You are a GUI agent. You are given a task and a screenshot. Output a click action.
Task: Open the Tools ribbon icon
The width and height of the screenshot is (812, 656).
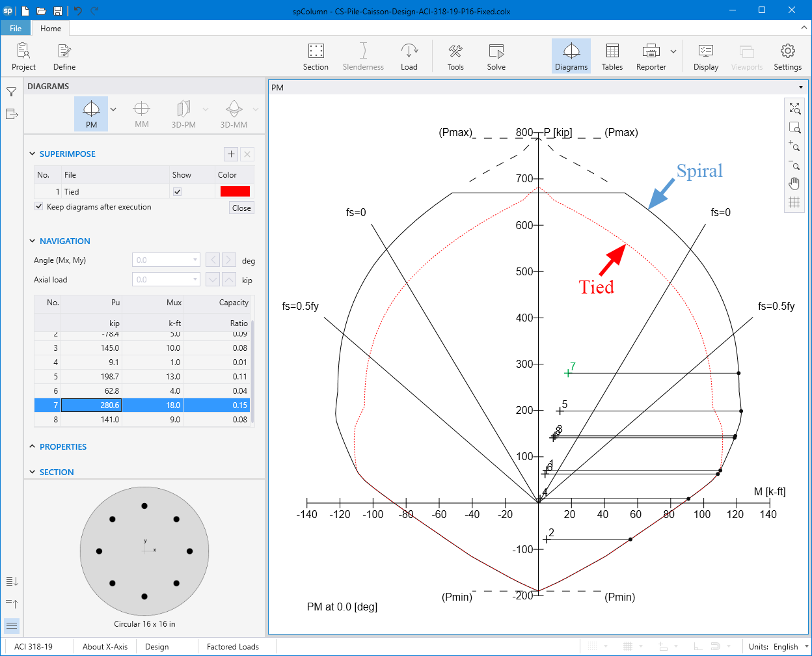(x=455, y=56)
